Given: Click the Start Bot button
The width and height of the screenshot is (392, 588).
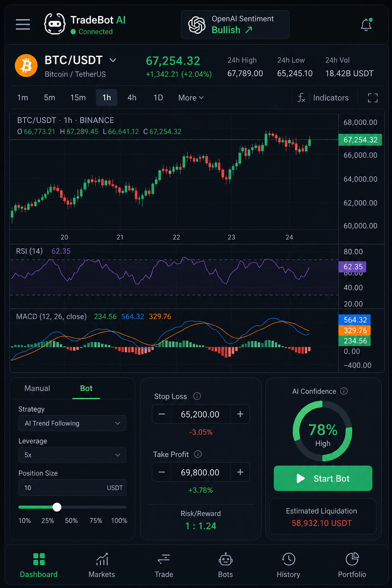Looking at the screenshot, I should (x=323, y=478).
